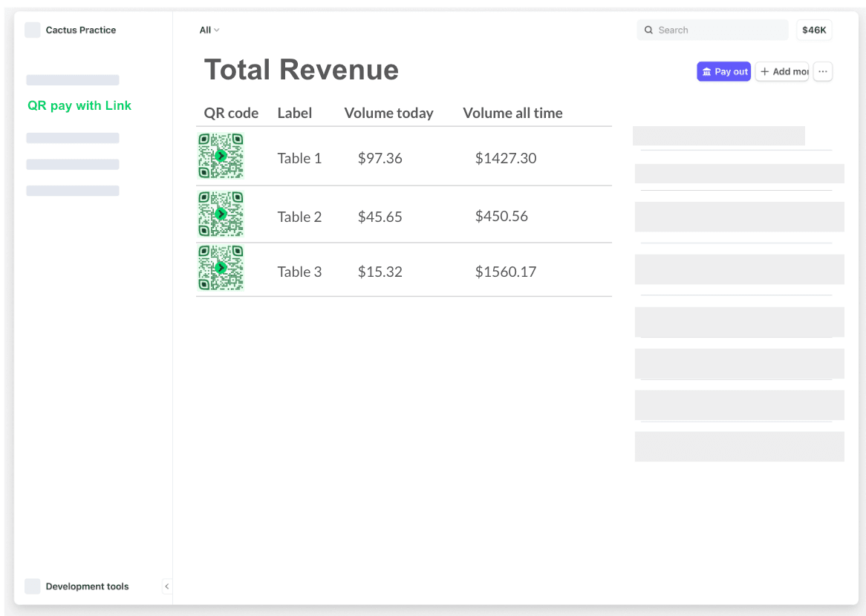Click the plus icon on Add money
This screenshot has height=616, width=866.
(x=764, y=71)
